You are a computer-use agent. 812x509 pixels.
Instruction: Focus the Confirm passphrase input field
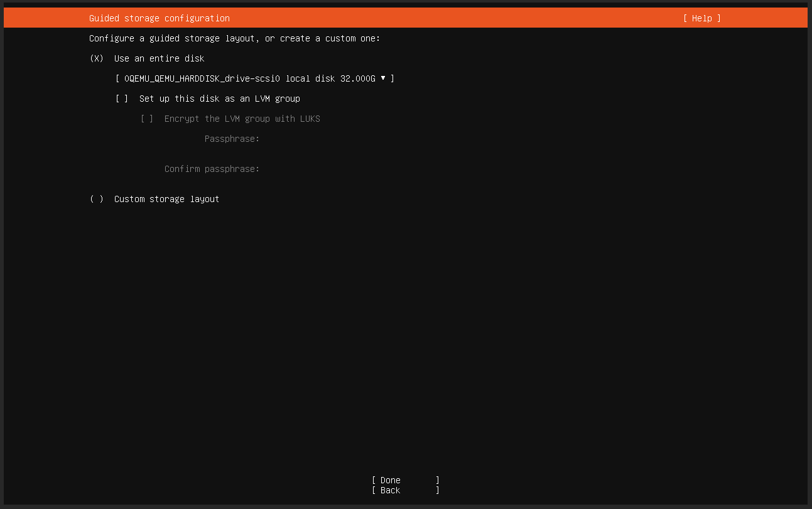(x=490, y=169)
